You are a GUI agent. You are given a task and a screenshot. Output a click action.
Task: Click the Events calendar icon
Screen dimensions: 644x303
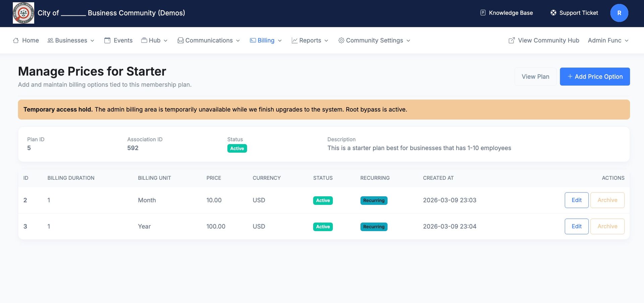tap(108, 40)
